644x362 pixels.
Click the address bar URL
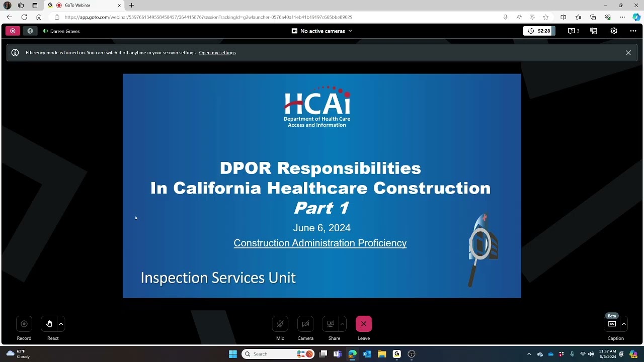tap(208, 17)
